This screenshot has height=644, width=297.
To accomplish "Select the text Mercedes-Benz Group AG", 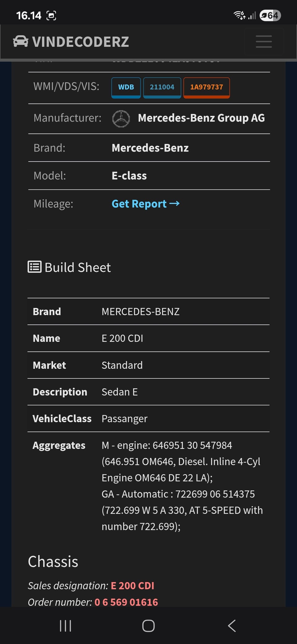I will (201, 118).
